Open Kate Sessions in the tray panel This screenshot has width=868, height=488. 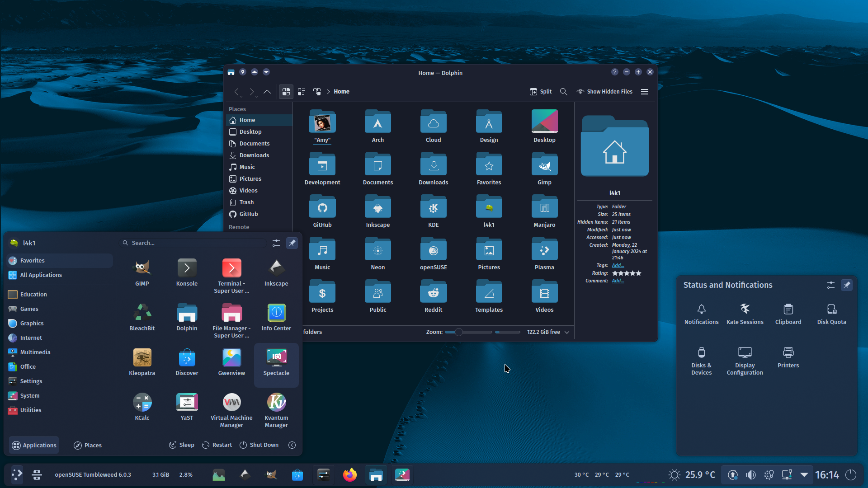click(x=745, y=314)
